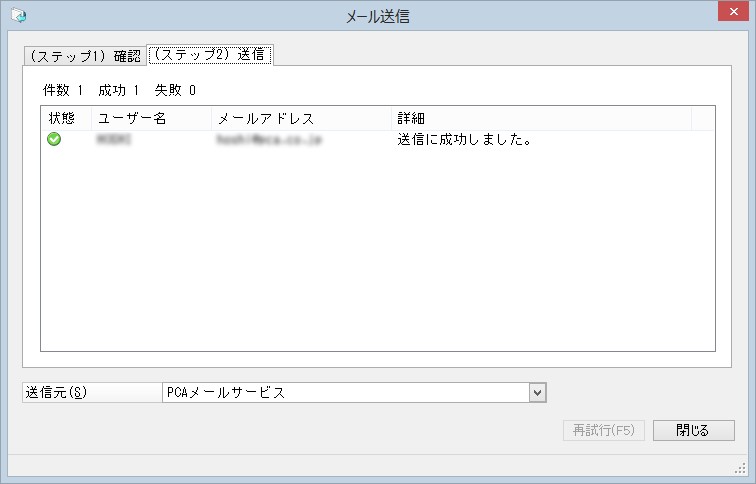The width and height of the screenshot is (756, 484).
Task: Click the resize grip at window corner
Action: point(741,469)
